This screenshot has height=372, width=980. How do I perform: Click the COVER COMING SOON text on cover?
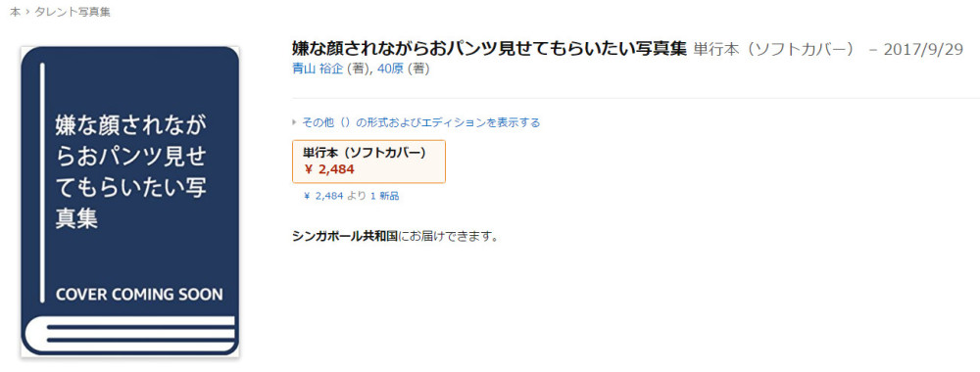(139, 295)
